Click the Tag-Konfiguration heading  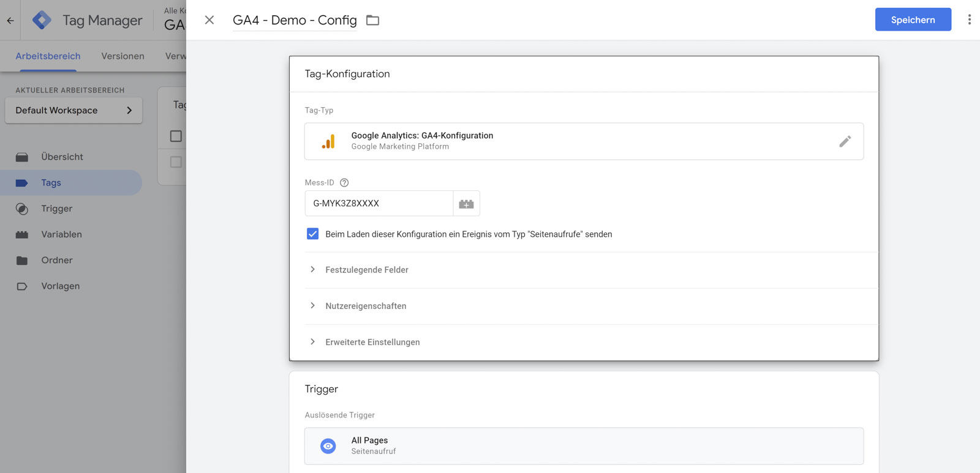[x=347, y=73]
